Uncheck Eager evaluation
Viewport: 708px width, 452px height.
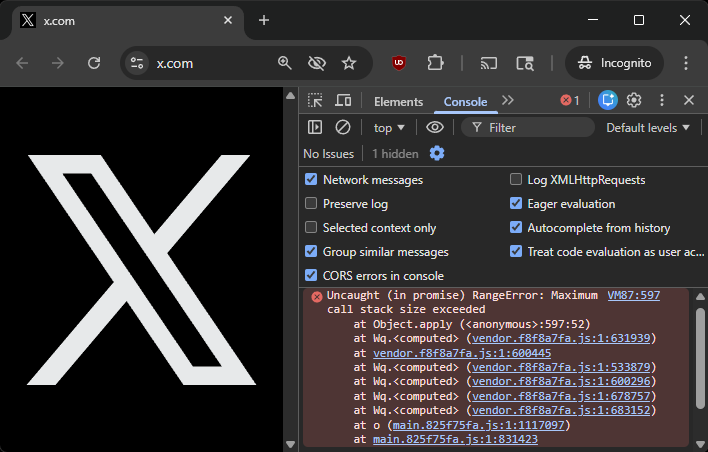click(x=516, y=203)
